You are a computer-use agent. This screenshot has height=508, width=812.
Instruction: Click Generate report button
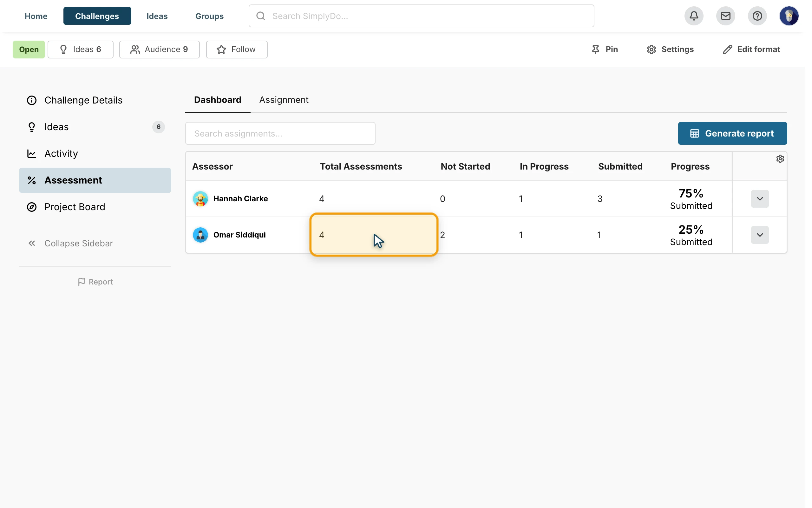[x=732, y=133]
